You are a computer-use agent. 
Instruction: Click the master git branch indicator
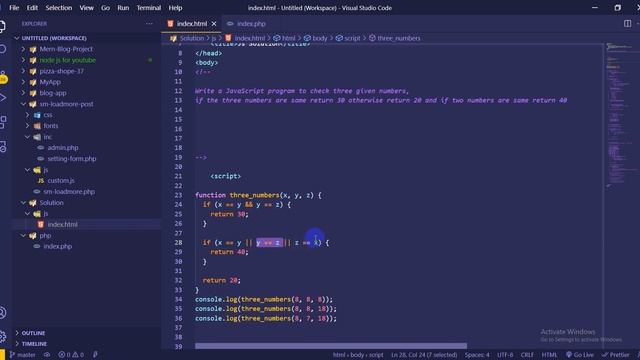click(x=23, y=355)
